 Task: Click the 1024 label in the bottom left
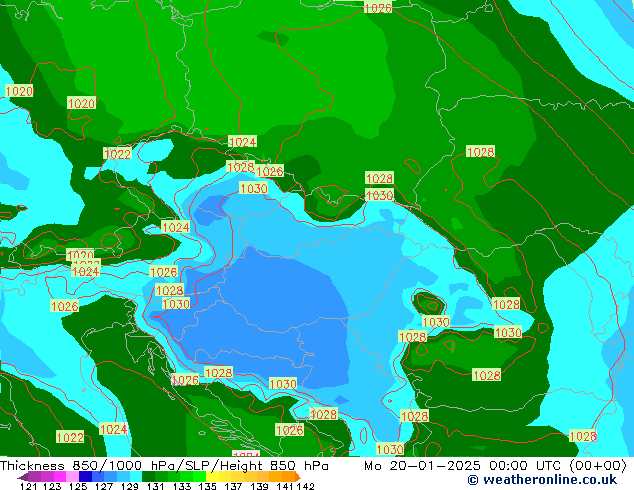[x=113, y=429]
